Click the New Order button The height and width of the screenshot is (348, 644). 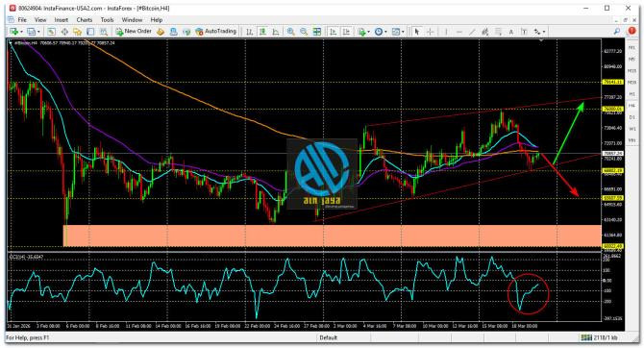click(x=134, y=31)
